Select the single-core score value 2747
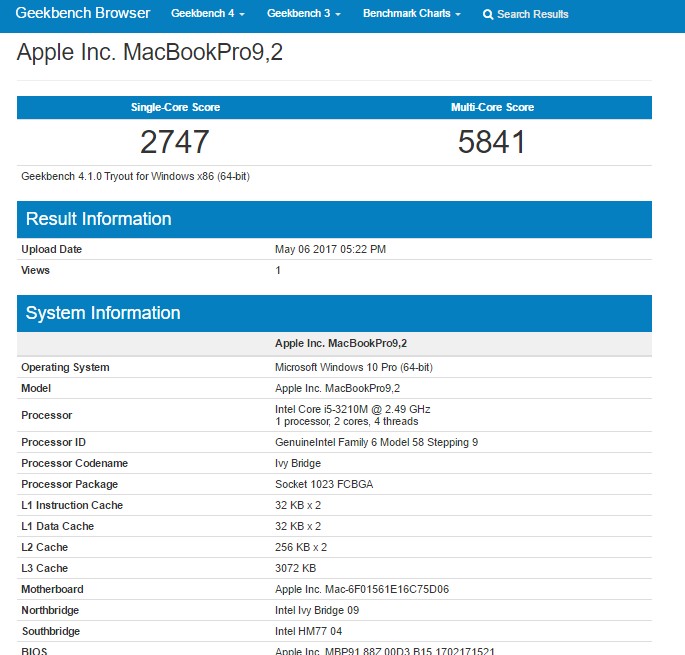685x655 pixels. point(175,142)
